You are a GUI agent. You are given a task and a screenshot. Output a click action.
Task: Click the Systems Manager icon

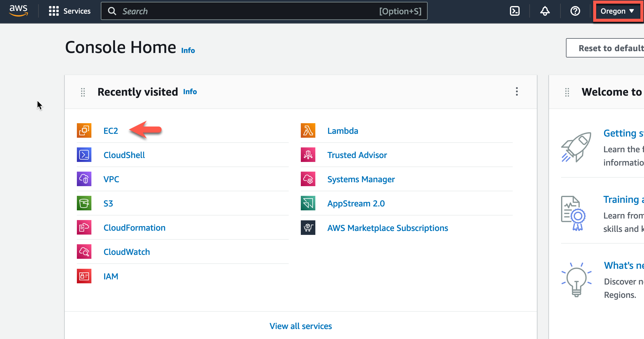click(308, 179)
